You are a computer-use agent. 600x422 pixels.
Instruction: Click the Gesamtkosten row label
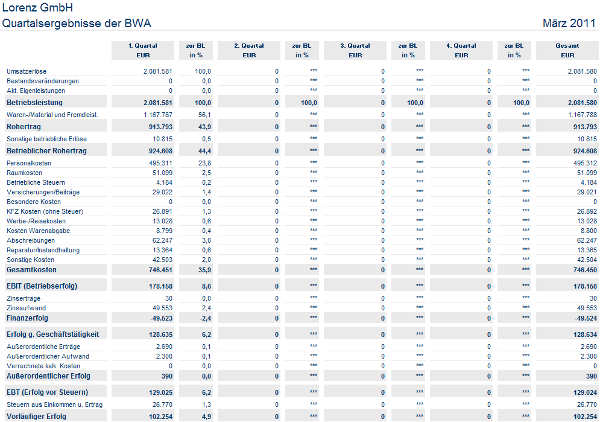pyautogui.click(x=31, y=270)
